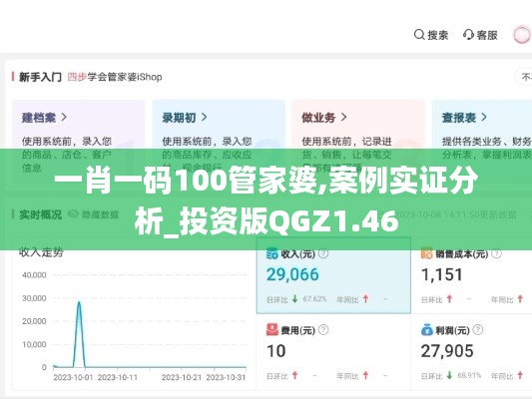Screen dimensions: 532x399
Task: Expand 做业务 chevron arrow
Action: (343, 118)
